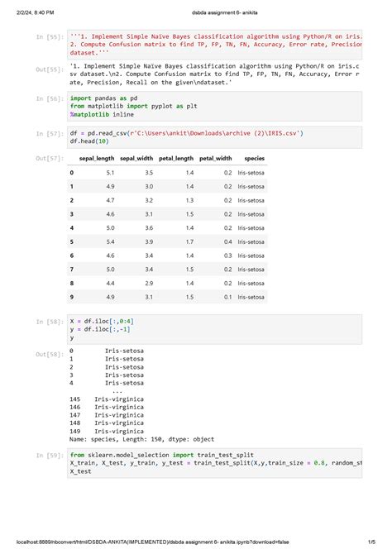Click the '%matplotlib inline' line
Screen dimensions: 392x554
pyautogui.click(x=102, y=114)
